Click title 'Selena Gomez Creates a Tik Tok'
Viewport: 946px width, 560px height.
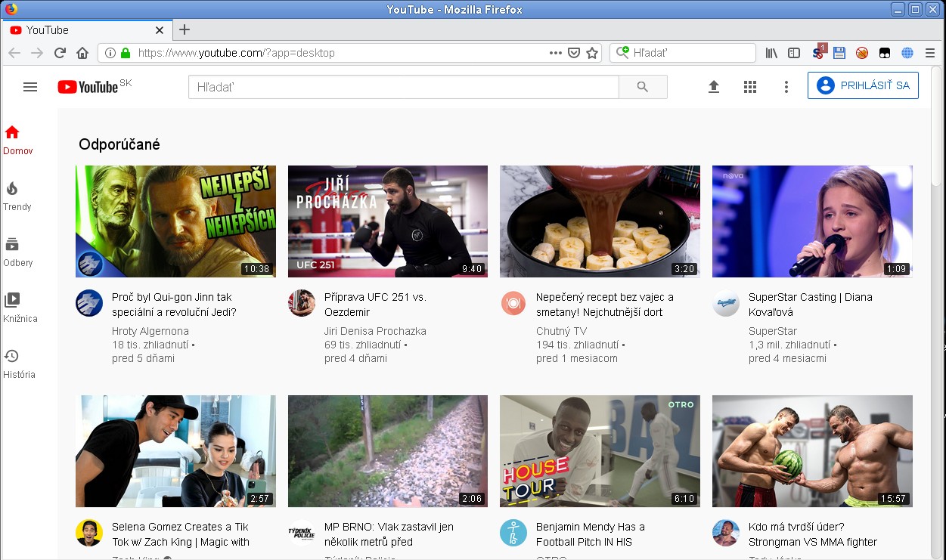point(181,534)
